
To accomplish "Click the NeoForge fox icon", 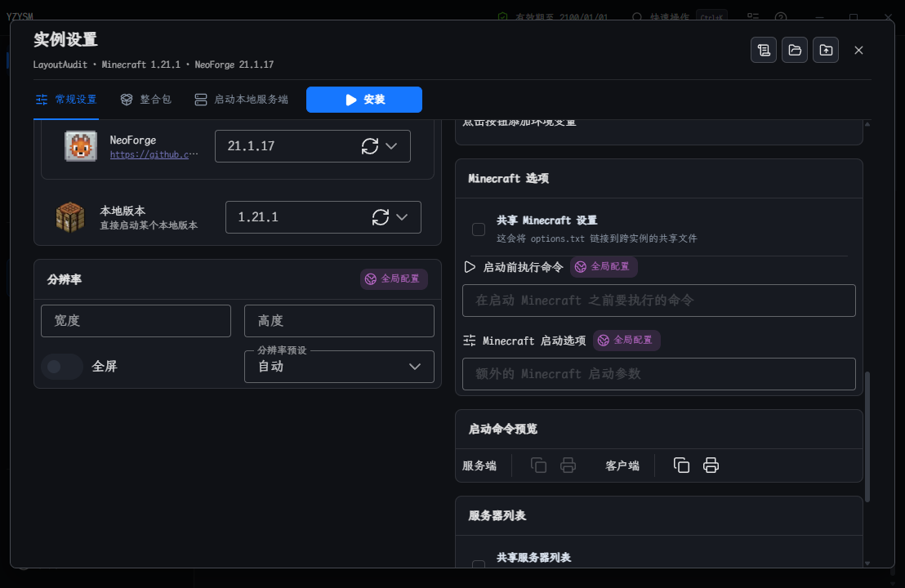I will coord(80,146).
